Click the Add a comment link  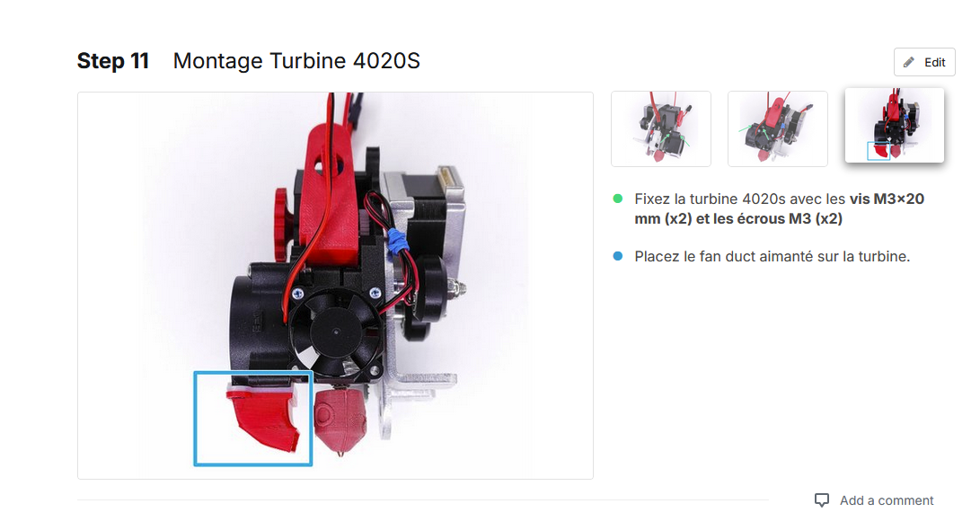pyautogui.click(x=887, y=500)
